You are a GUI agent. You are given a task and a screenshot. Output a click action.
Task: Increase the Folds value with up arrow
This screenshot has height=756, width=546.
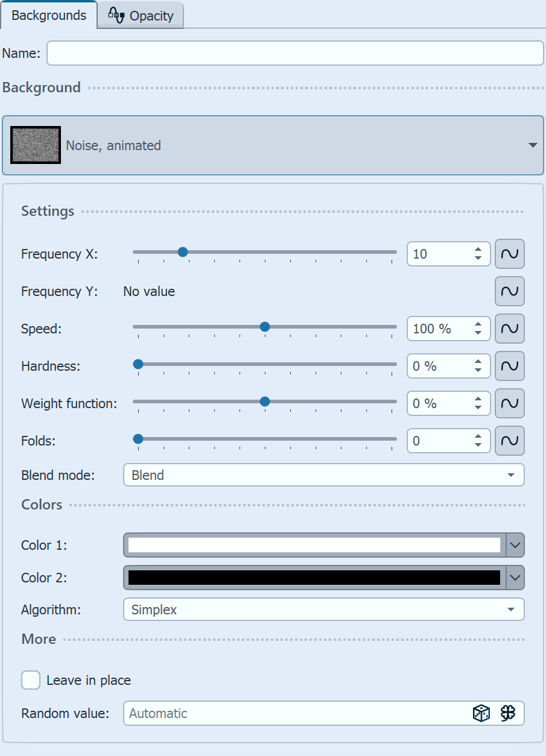(478, 436)
